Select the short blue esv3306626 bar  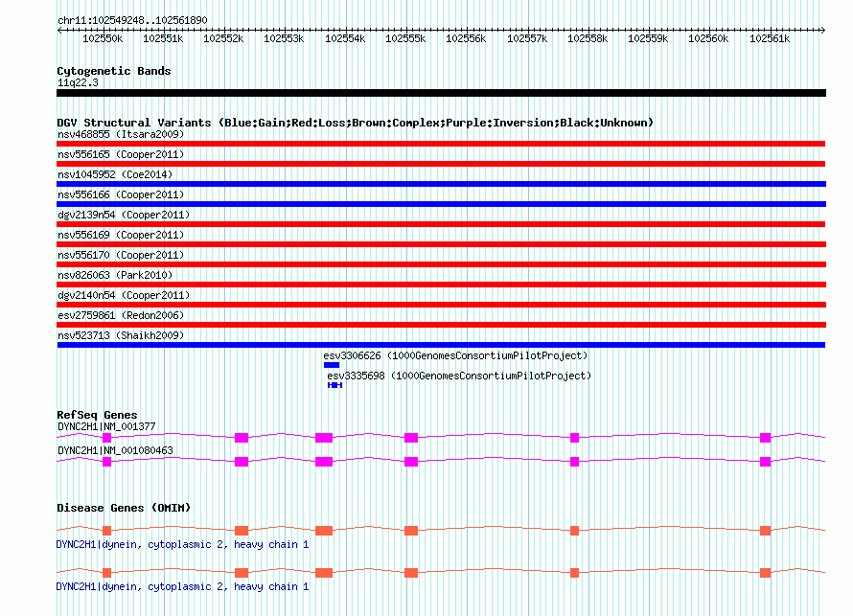click(332, 365)
